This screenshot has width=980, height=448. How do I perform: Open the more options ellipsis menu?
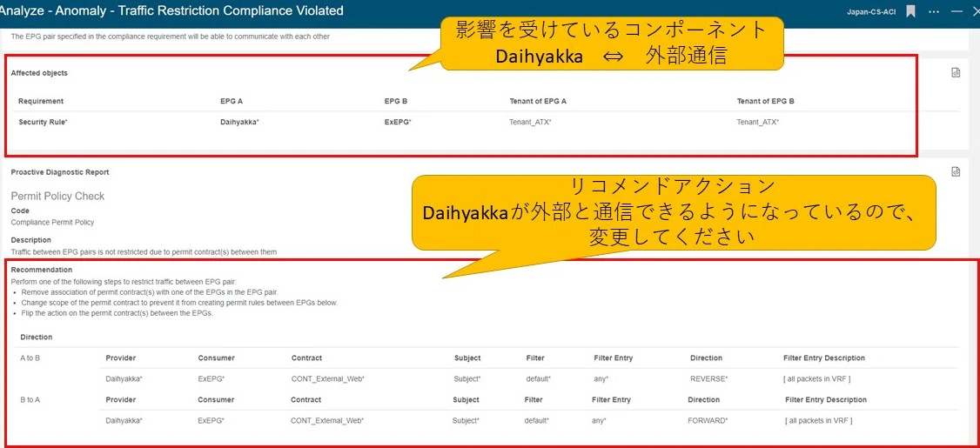(935, 12)
